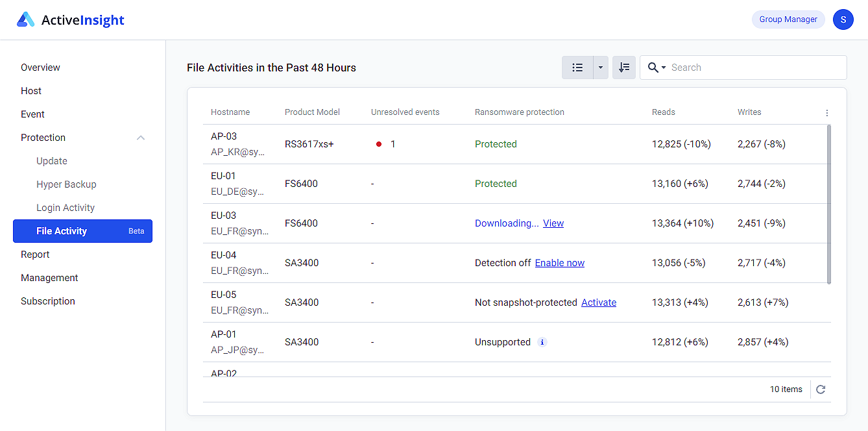868x431 pixels.
Task: Click the 12,825 (-10%) reads value
Action: (681, 144)
